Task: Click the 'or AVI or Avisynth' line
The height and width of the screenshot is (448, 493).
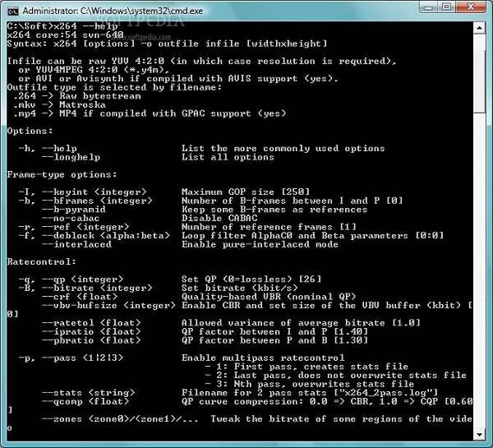Action: pos(178,79)
